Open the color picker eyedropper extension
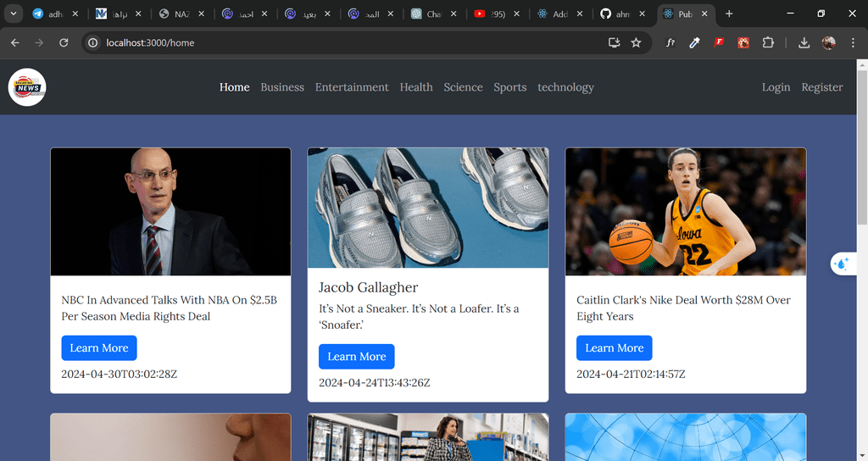The height and width of the screenshot is (461, 868). [x=695, y=42]
